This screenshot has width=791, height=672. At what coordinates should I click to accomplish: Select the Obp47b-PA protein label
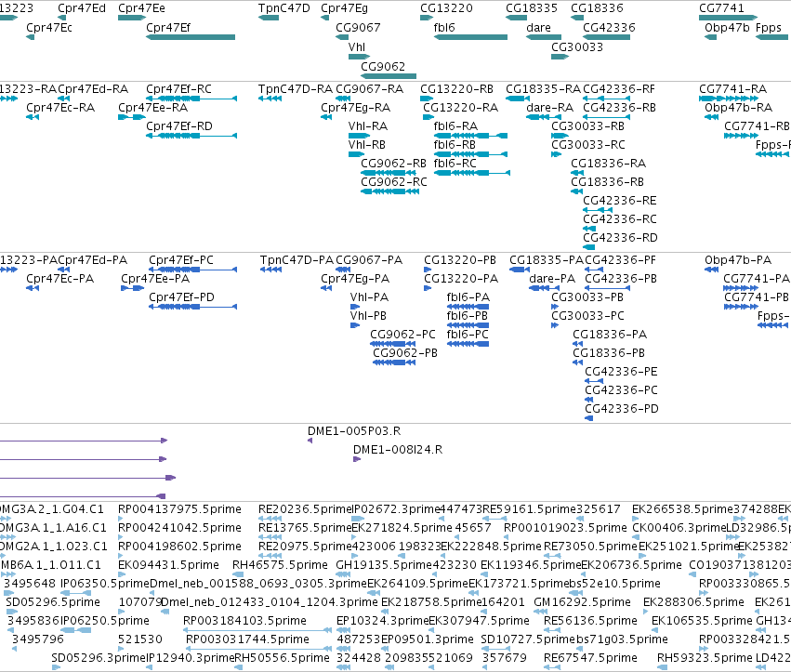point(738,260)
